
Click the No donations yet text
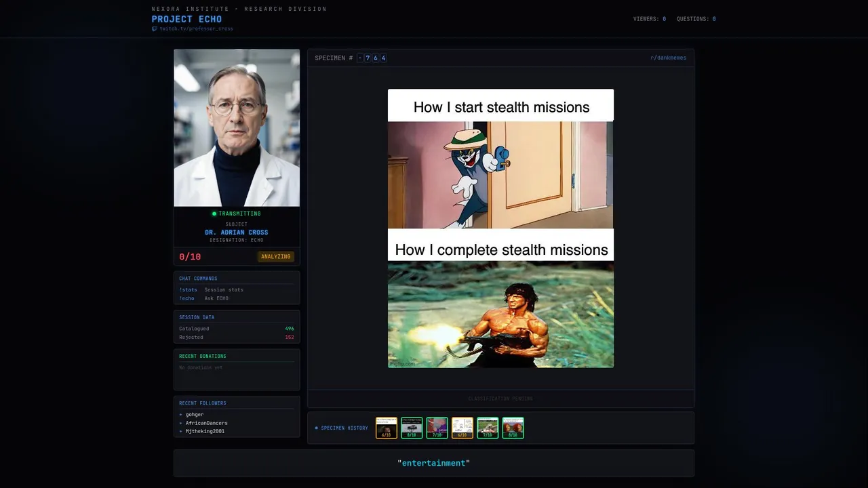point(201,367)
